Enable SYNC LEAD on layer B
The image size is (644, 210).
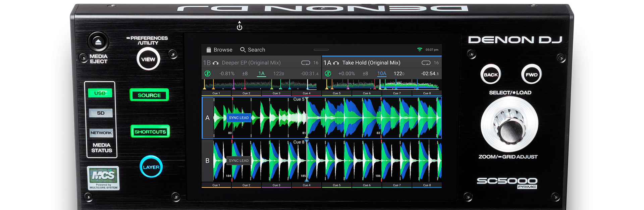click(238, 161)
